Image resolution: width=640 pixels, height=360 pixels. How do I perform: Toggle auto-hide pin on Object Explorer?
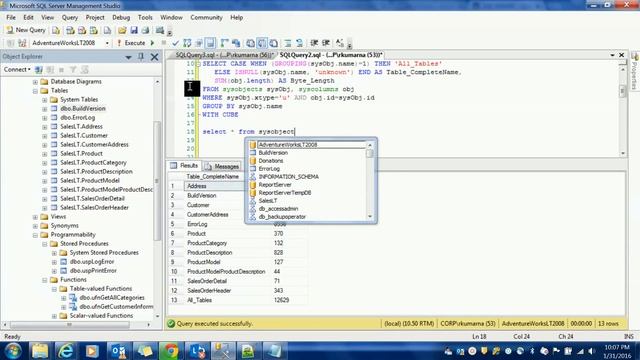pyautogui.click(x=141, y=57)
